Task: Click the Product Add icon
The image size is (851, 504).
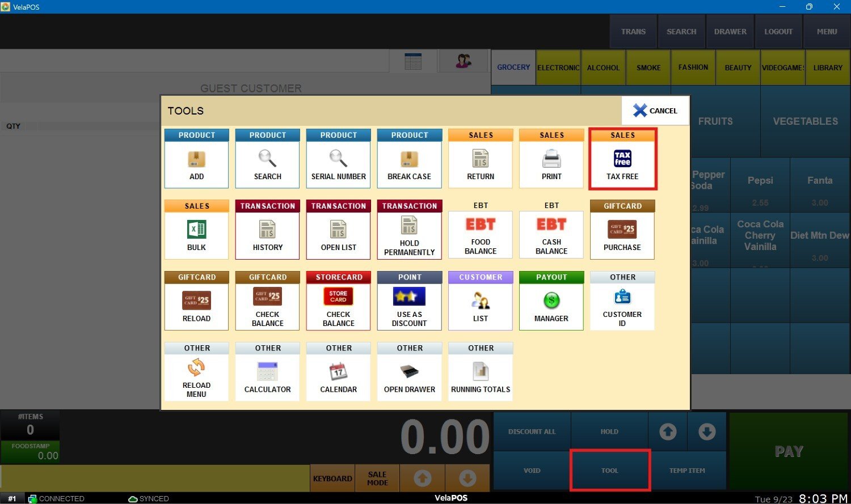Action: pyautogui.click(x=196, y=159)
